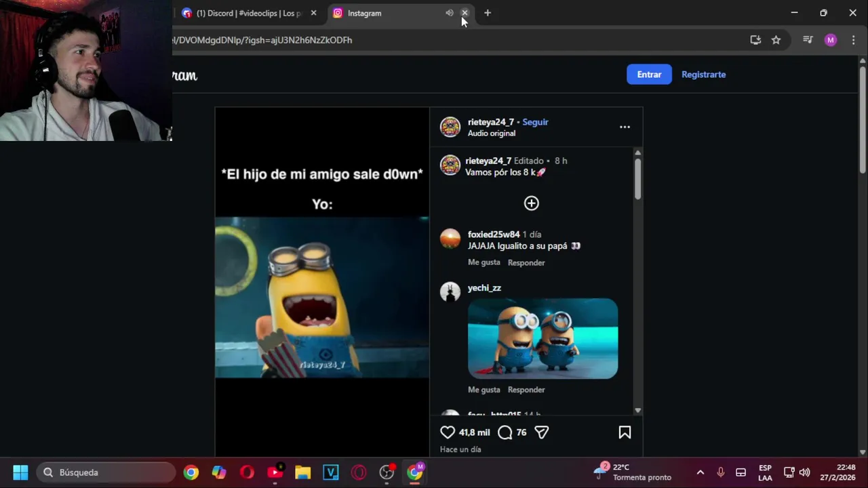
Task: Close the Instagram tab
Action: coord(465,13)
